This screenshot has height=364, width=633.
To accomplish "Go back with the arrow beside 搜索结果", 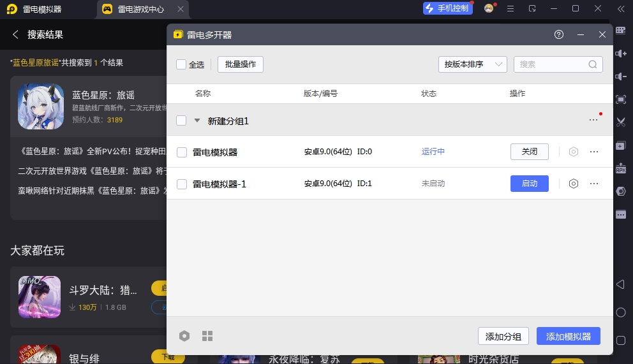I will click(16, 34).
